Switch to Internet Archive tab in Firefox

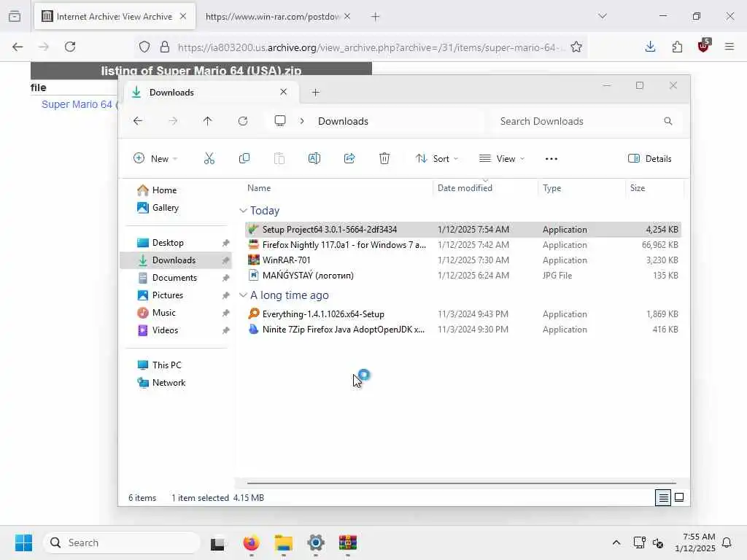click(115, 17)
